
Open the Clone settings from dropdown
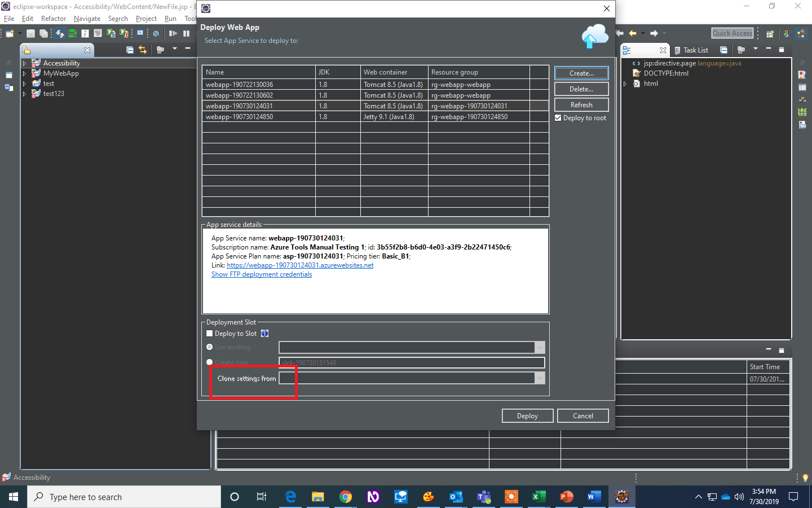click(x=540, y=378)
